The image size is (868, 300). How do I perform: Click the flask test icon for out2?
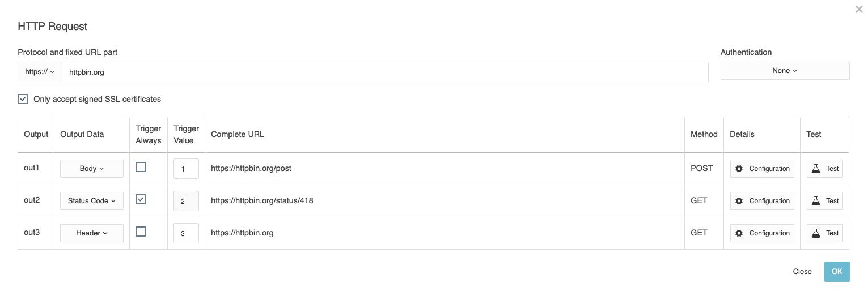(x=816, y=201)
